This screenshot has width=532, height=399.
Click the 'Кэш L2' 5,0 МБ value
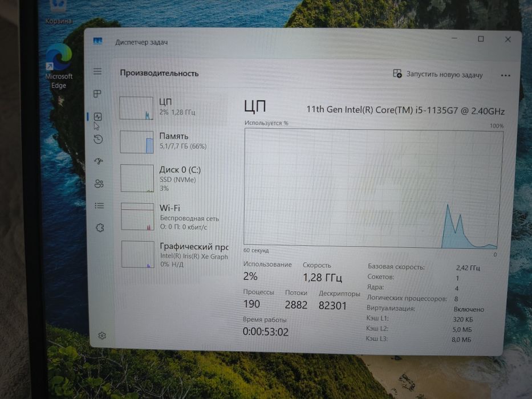[x=462, y=329]
